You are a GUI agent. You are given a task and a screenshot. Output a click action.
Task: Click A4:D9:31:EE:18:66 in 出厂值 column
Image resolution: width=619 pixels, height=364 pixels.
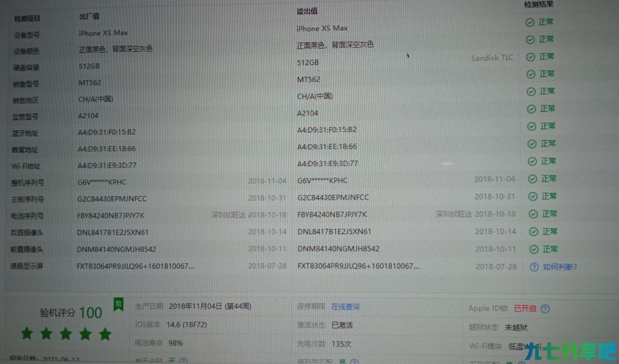(106, 149)
